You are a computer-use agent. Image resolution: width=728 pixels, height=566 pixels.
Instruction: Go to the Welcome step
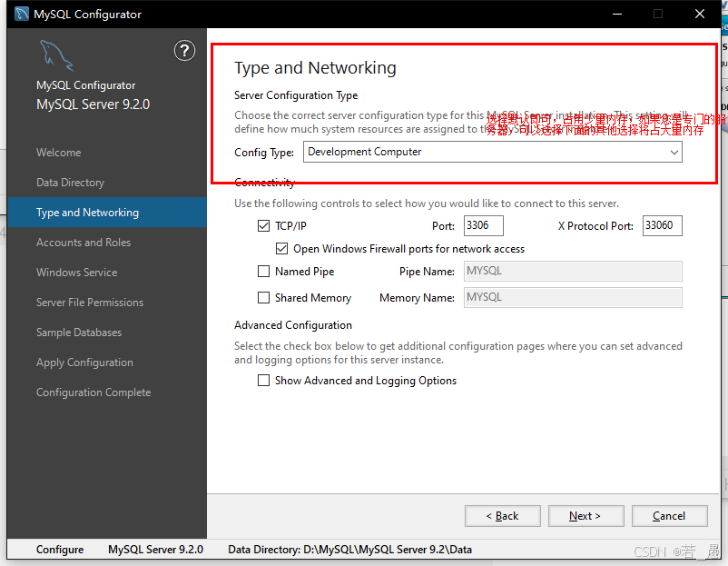point(59,153)
